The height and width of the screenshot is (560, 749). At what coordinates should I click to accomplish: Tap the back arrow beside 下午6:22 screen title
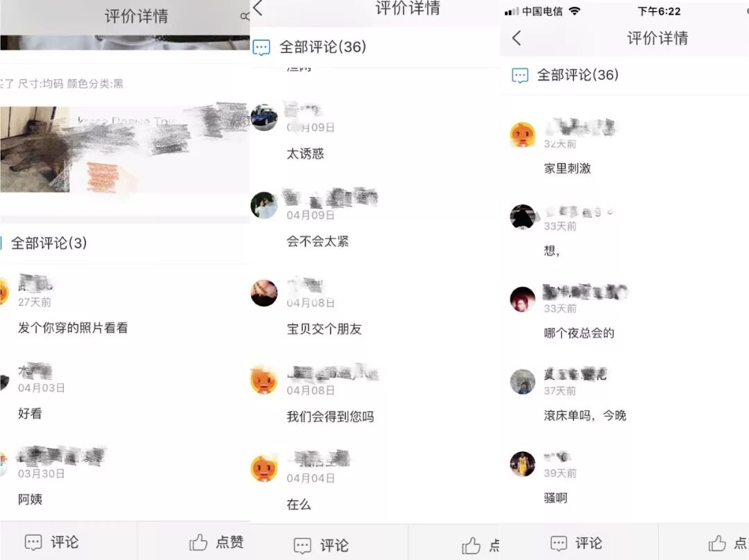517,38
